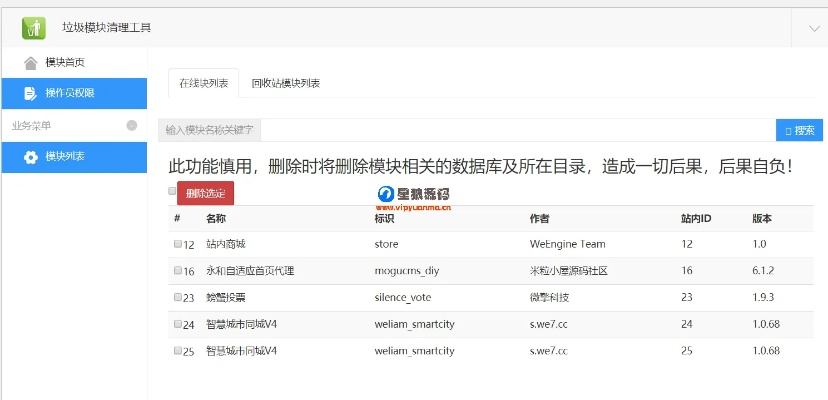This screenshot has height=400, width=828.
Task: Click the WeEngine Team author cell
Action: (x=568, y=245)
